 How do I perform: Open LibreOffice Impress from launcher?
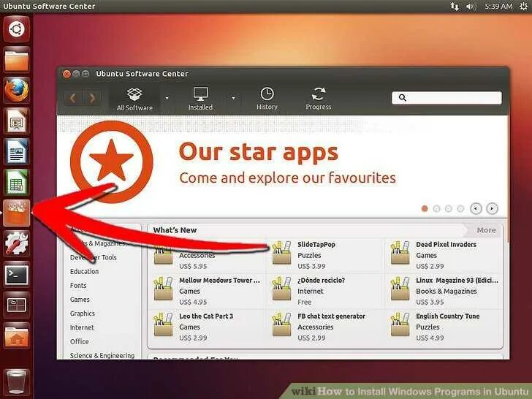16,121
